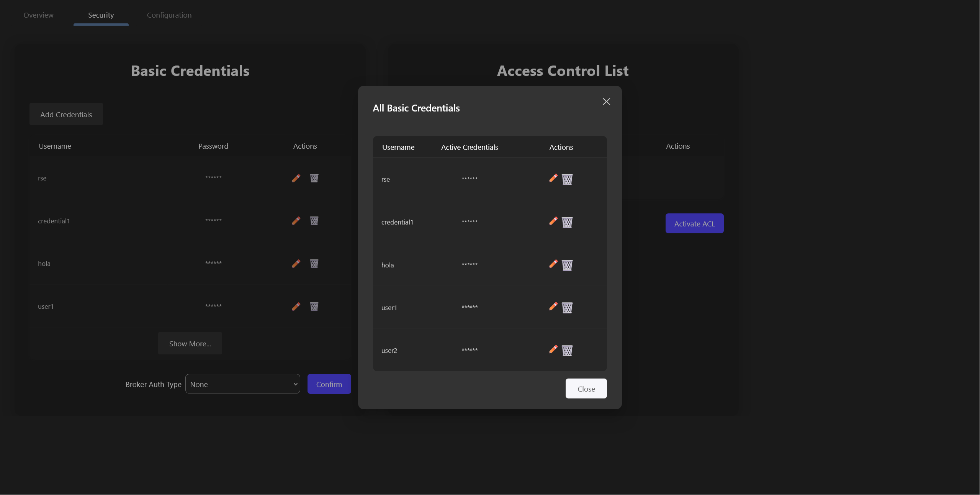
Task: Switch to the Overview tab
Action: tap(38, 15)
